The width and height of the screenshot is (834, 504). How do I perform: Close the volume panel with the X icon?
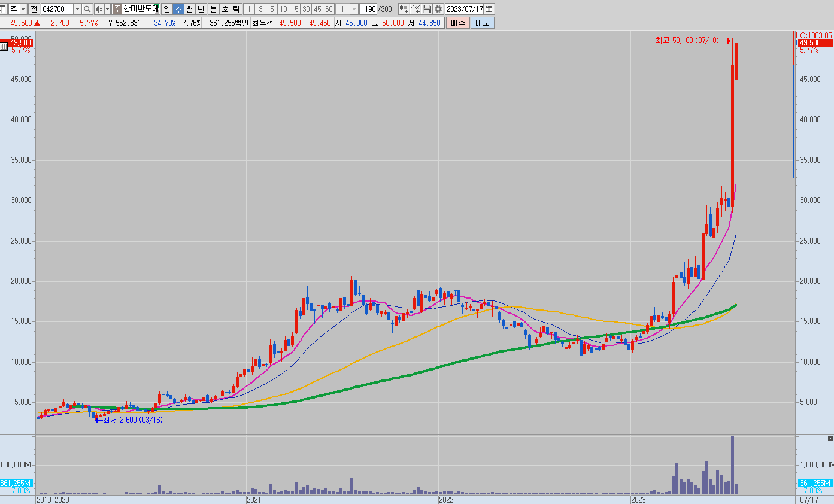[830, 439]
